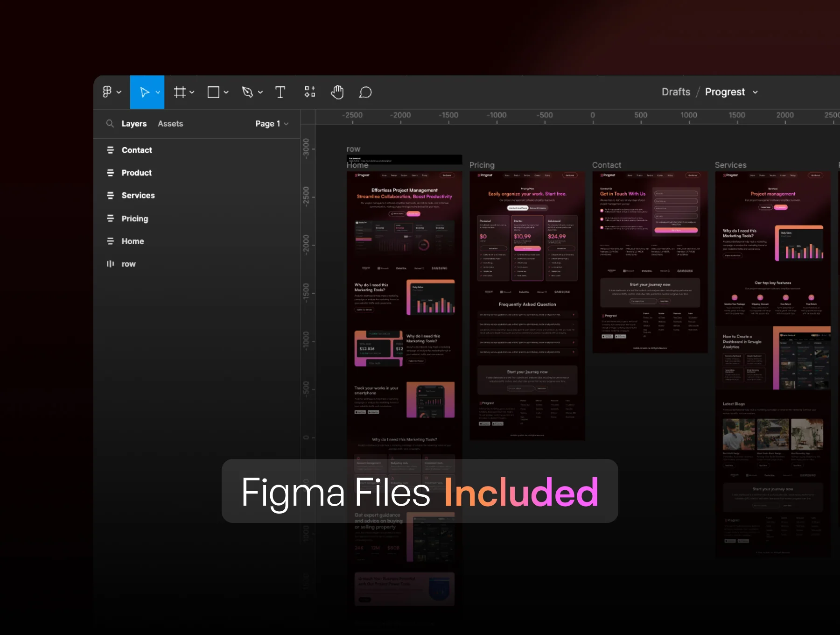The image size is (840, 635).
Task: Select the Hand tool
Action: click(337, 92)
